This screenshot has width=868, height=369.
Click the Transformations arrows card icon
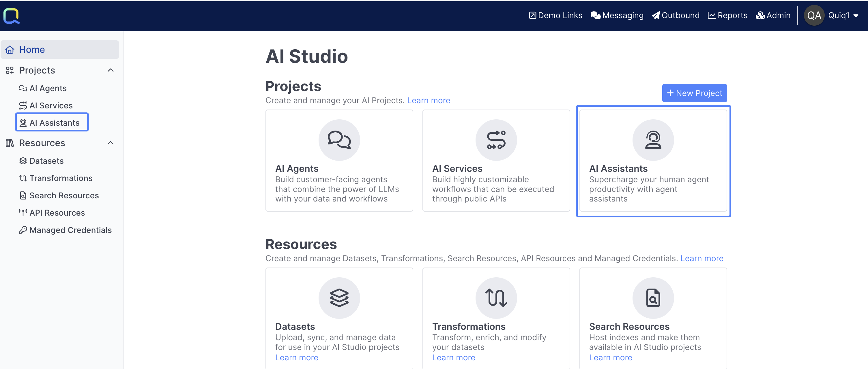pos(496,298)
